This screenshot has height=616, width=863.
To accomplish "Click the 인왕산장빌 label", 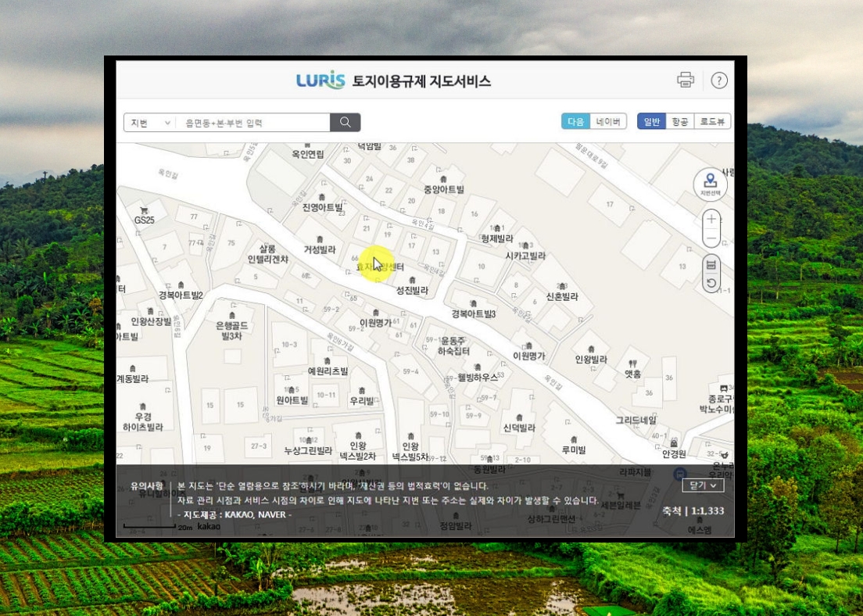I will coord(151,321).
